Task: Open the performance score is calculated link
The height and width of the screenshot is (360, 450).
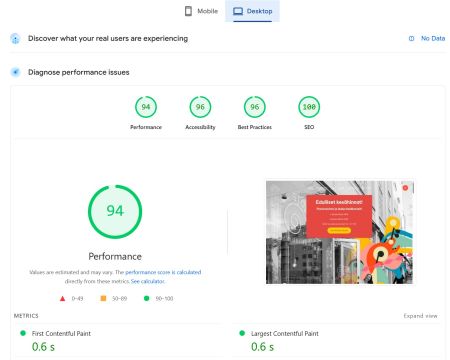Action: tap(163, 272)
